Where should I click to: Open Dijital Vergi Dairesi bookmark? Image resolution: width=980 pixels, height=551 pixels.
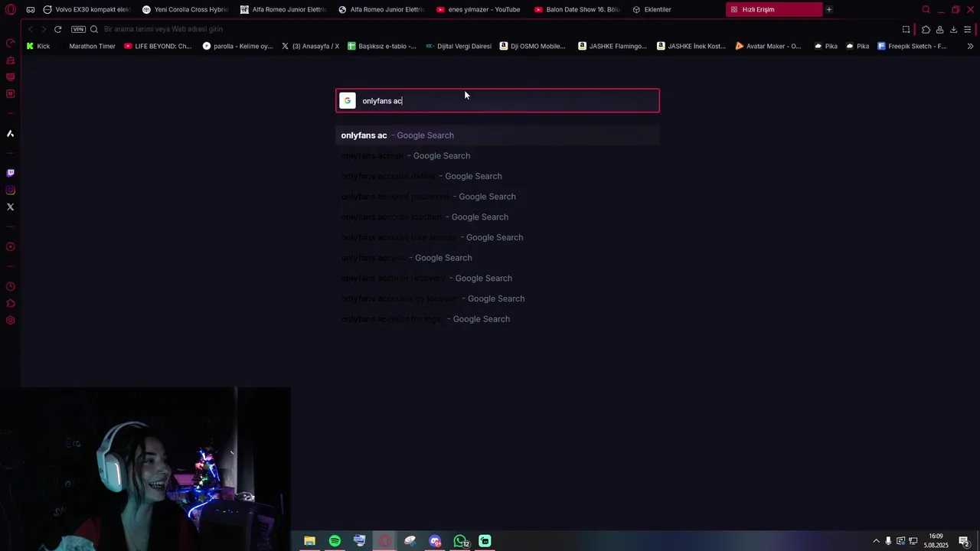459,46
